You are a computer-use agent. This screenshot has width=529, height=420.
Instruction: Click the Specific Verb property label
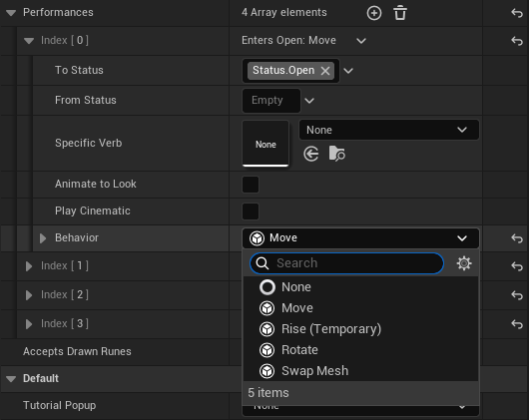pos(89,144)
